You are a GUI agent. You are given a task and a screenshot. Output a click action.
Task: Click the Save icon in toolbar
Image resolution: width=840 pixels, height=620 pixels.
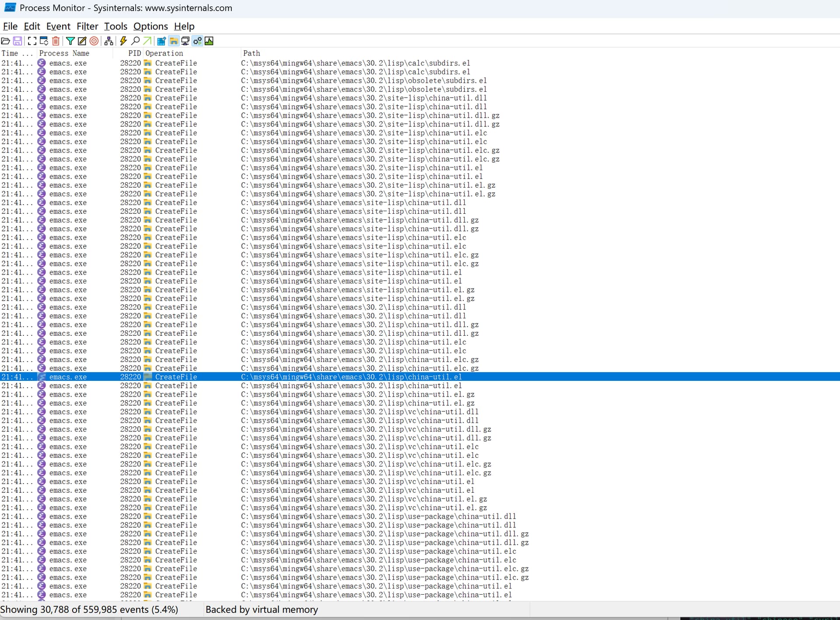click(17, 41)
